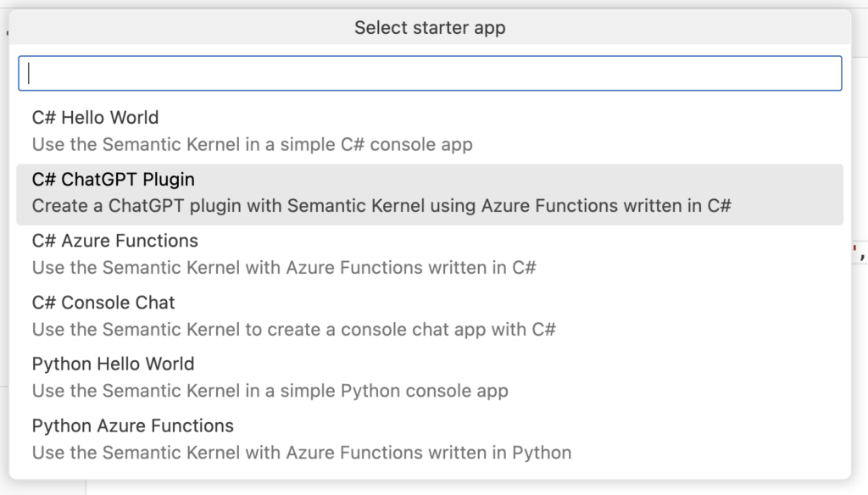Choose Python Hello World starter app
The image size is (868, 495).
430,377
